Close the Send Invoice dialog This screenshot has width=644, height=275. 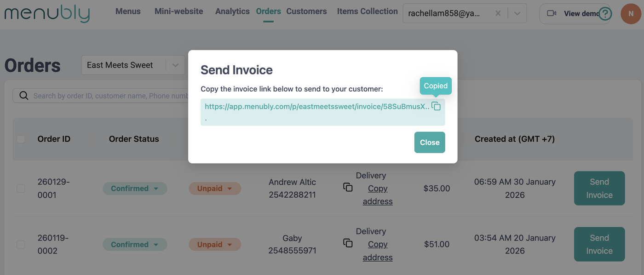click(x=429, y=143)
